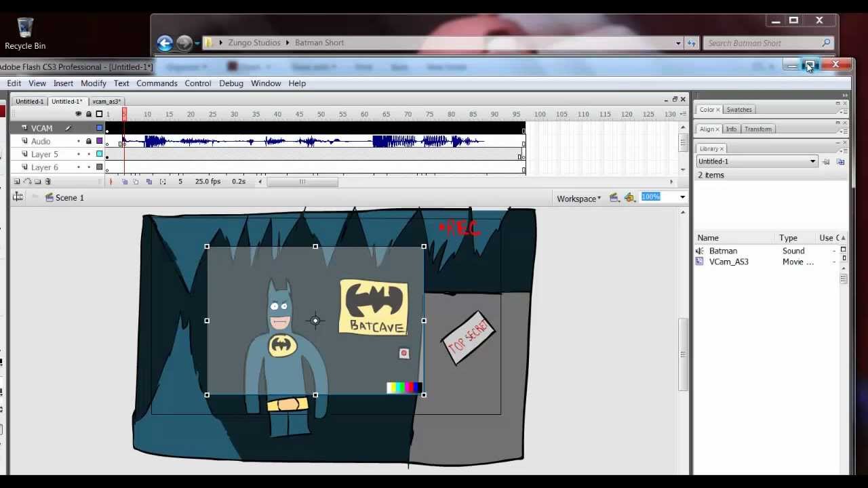Switch to the vcam_as3* document tab
Viewport: 868px width, 488px height.
point(106,102)
